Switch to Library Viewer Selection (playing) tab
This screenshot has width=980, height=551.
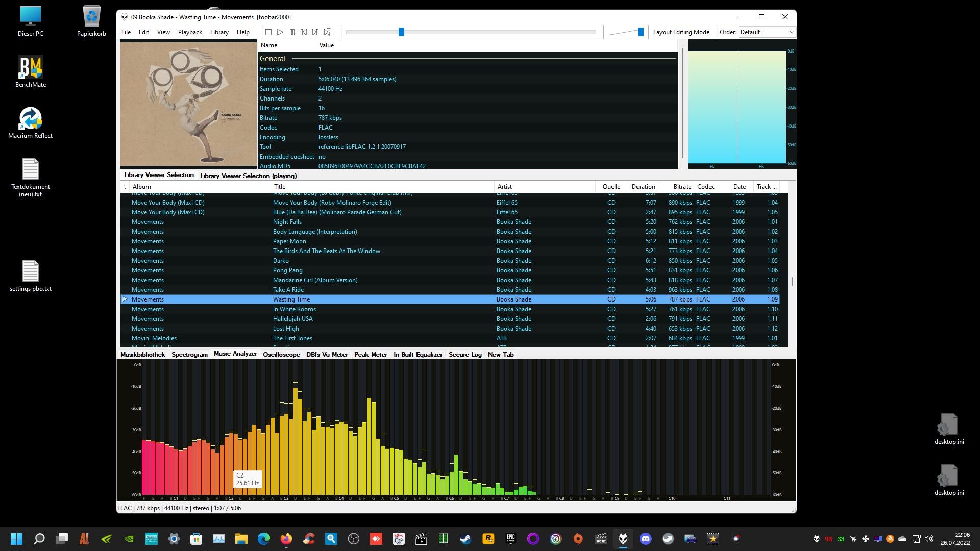(x=248, y=176)
